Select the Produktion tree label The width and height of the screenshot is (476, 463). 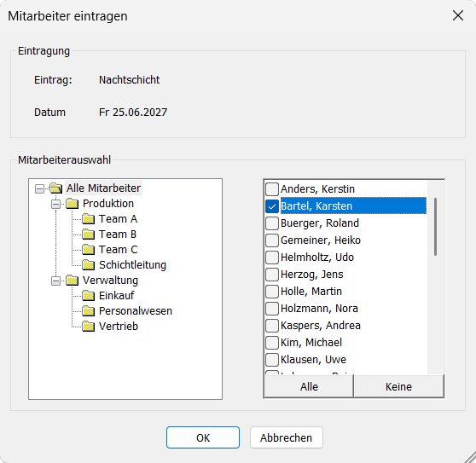[108, 204]
